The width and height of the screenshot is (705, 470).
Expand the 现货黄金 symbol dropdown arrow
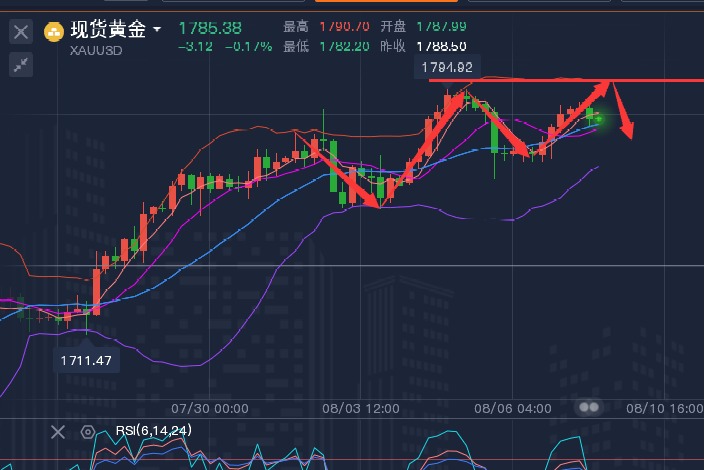click(x=158, y=30)
